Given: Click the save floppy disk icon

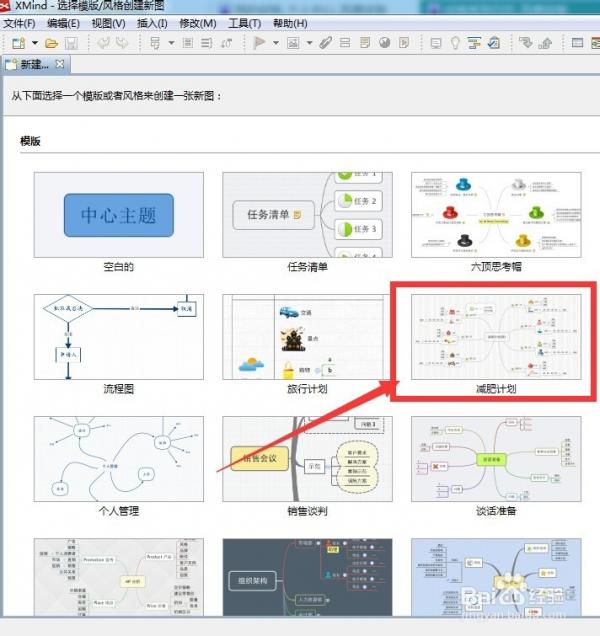Looking at the screenshot, I should click(x=71, y=43).
